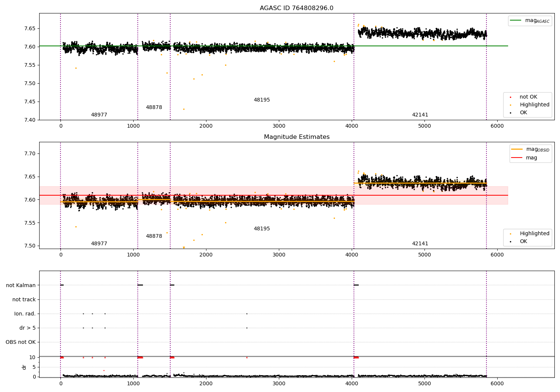Click the rotated 'dr' y-axis label
The width and height of the screenshot is (560, 392).
tap(24, 367)
